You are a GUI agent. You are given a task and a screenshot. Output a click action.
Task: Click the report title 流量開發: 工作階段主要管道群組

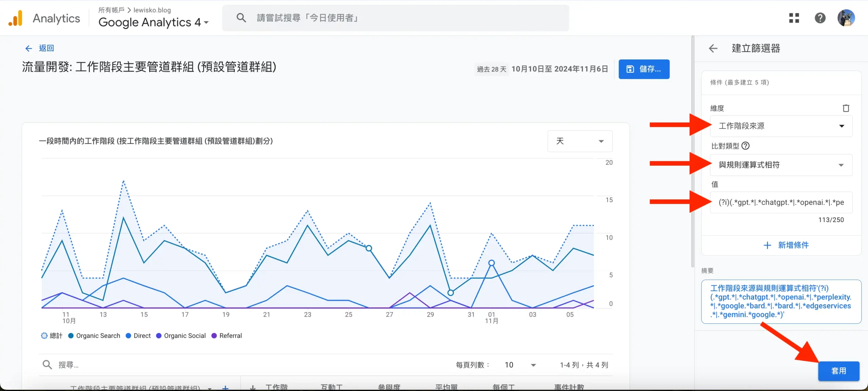click(149, 67)
